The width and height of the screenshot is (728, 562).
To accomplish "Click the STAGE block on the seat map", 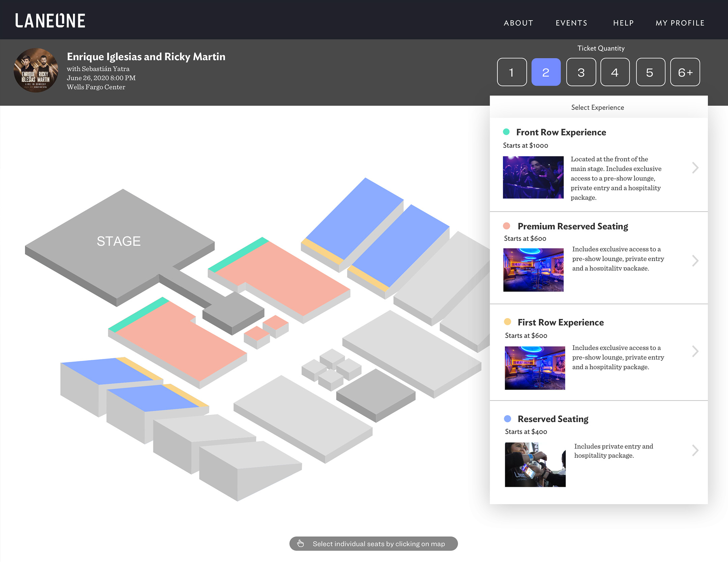I will [x=119, y=241].
